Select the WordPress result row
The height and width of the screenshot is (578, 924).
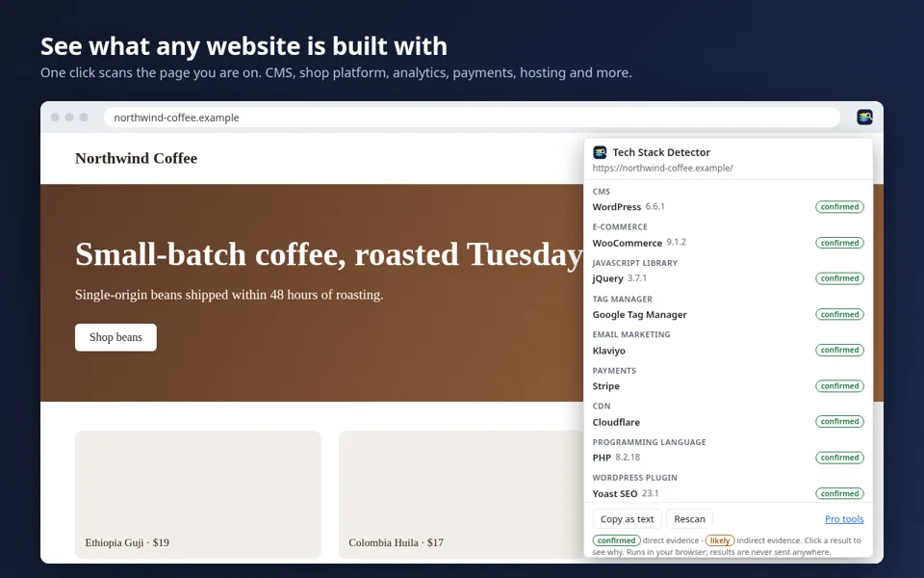pos(728,207)
